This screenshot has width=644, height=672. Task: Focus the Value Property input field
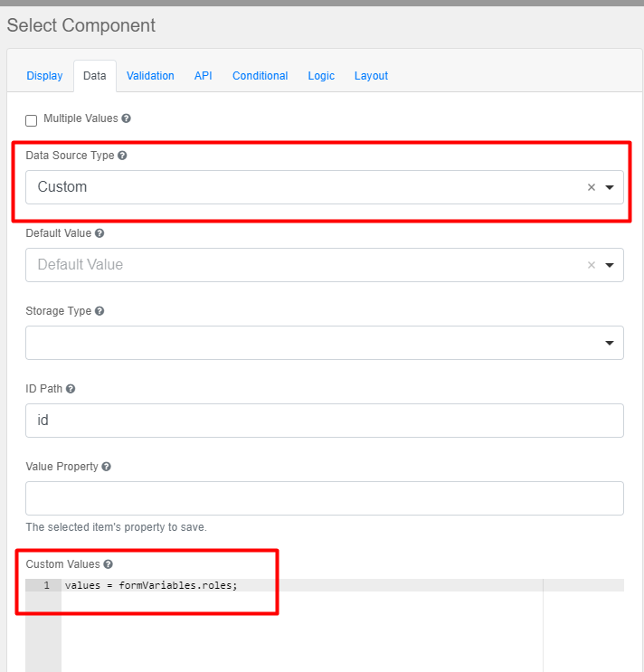[325, 498]
